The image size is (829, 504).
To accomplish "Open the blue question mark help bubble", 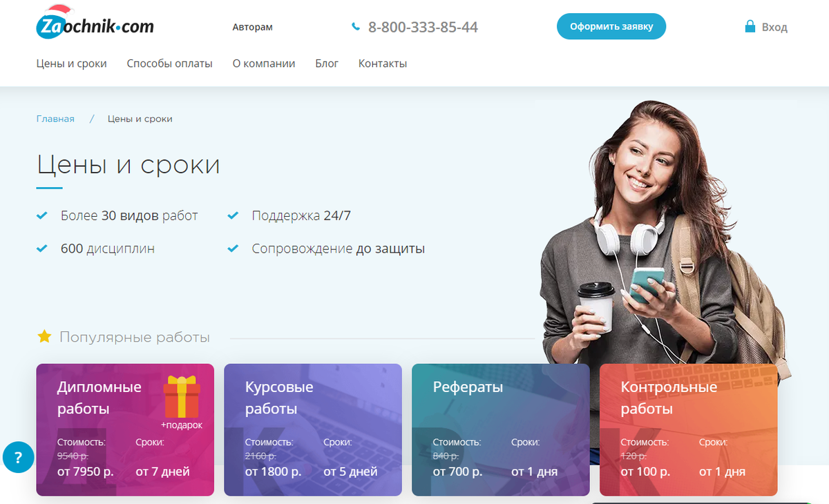I will coord(18,457).
